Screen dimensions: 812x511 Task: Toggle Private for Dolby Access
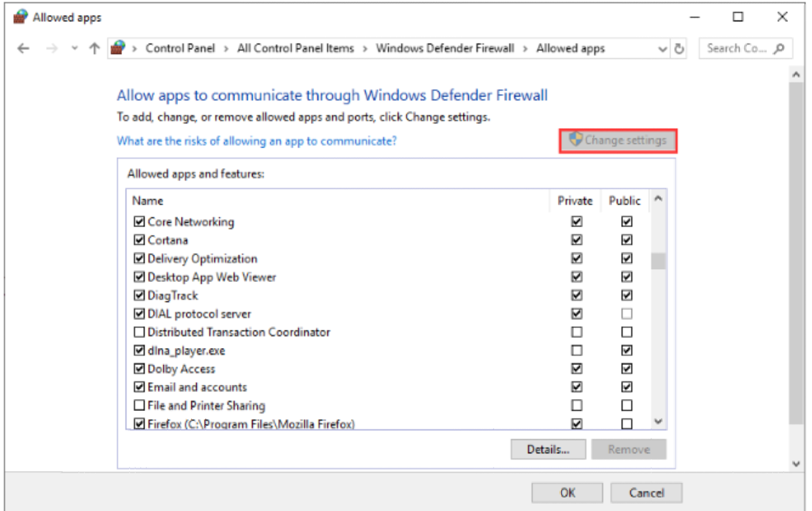[x=577, y=369]
